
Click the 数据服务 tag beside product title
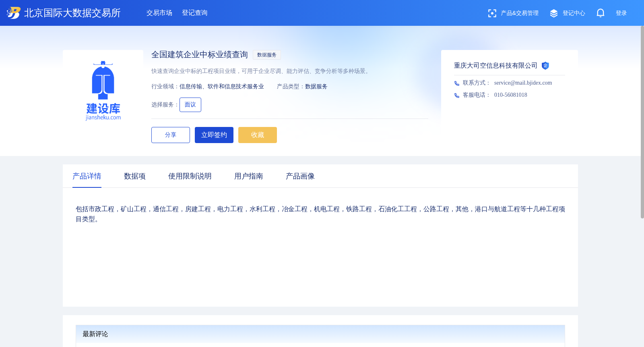tap(267, 55)
